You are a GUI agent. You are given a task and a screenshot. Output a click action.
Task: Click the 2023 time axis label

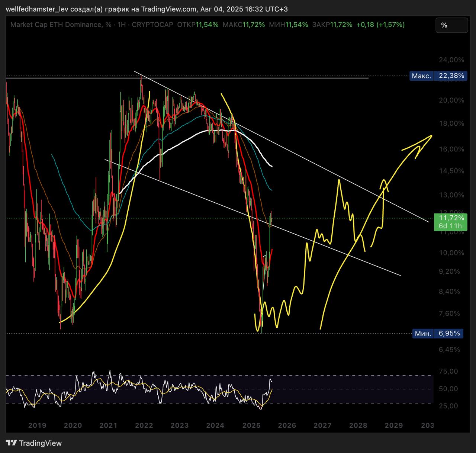click(179, 425)
